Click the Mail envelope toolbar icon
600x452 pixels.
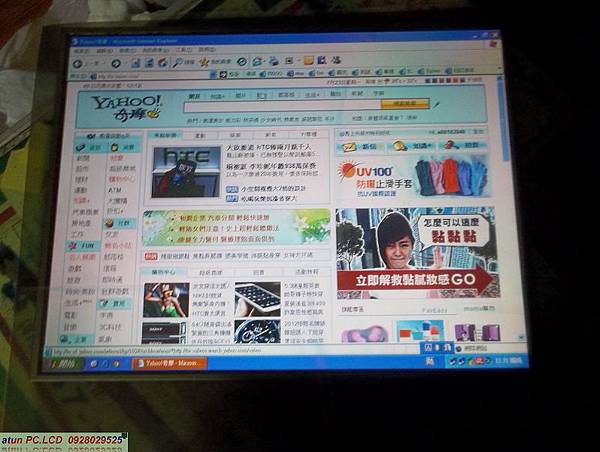tap(258, 61)
